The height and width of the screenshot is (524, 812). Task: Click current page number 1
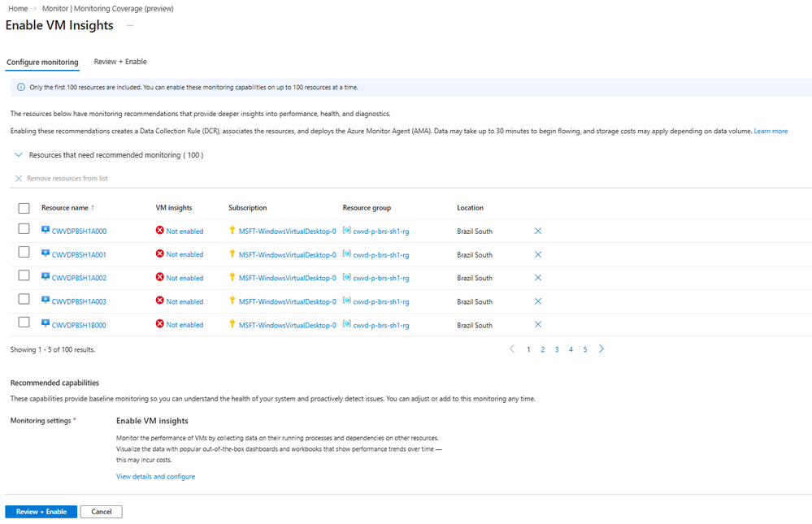tap(528, 349)
